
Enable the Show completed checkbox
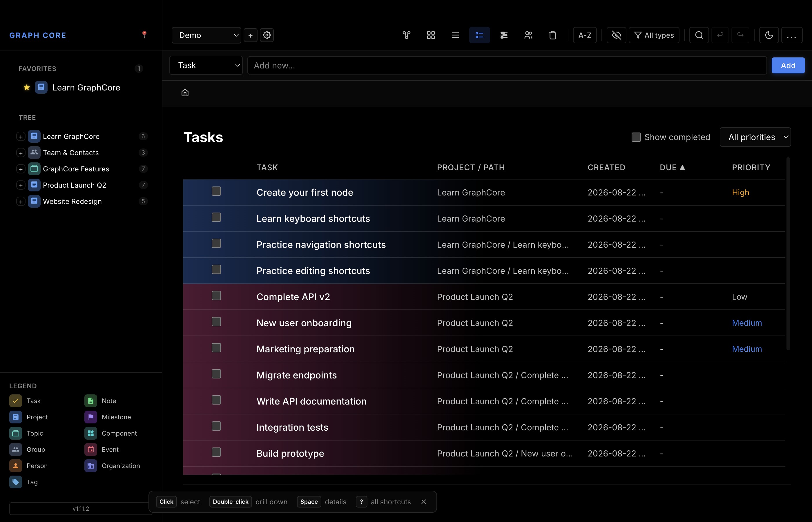click(x=636, y=137)
